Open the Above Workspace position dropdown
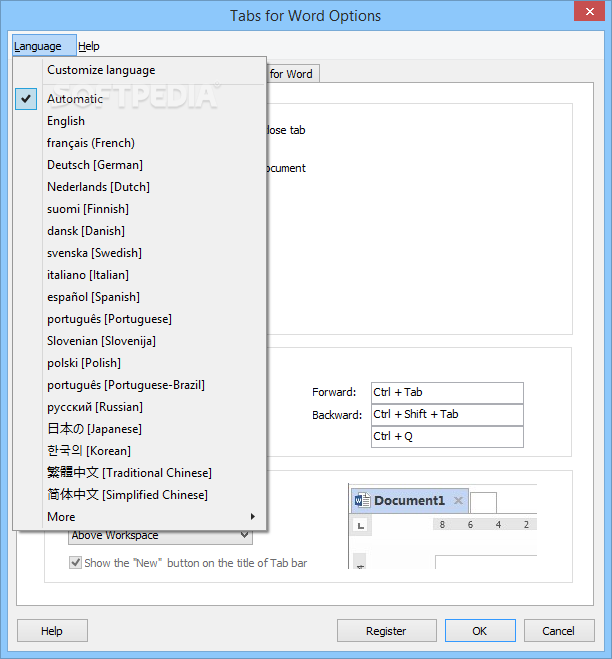 click(160, 535)
